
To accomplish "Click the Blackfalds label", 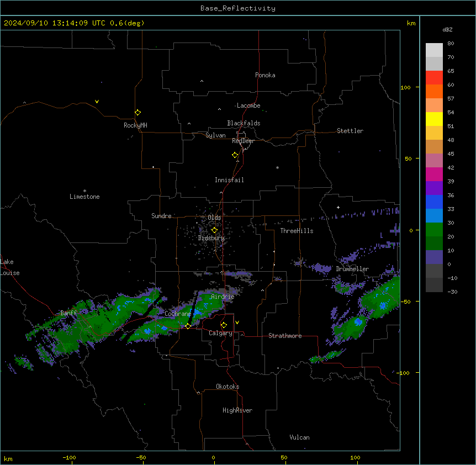I will (x=244, y=123).
